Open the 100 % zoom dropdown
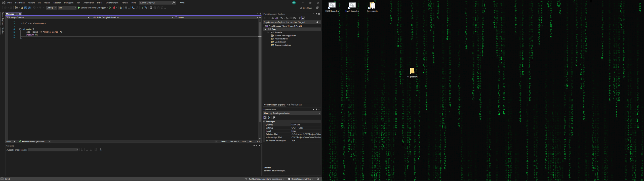Viewport: 644px width, 181px height. tap(11, 142)
